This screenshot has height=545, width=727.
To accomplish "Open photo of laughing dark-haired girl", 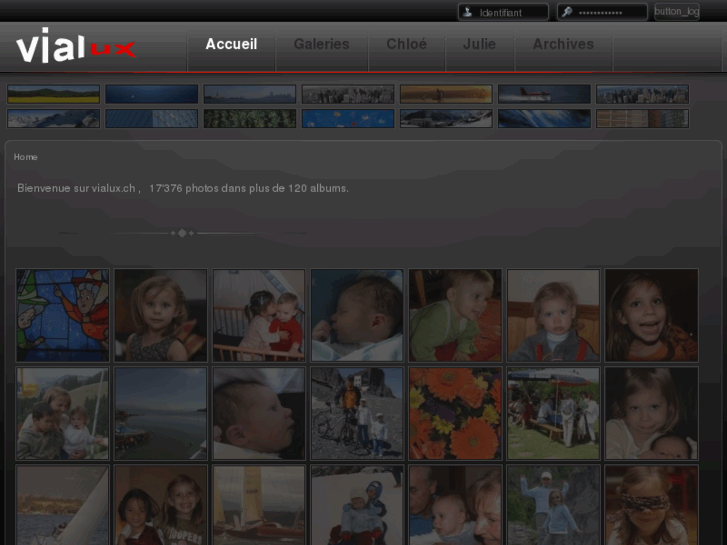I will coord(651,315).
